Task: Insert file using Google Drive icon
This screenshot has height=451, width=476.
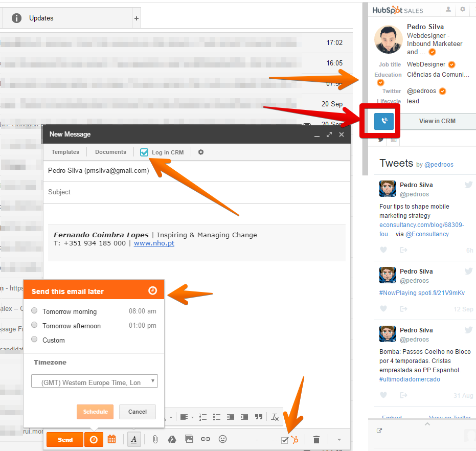Action: [x=172, y=439]
